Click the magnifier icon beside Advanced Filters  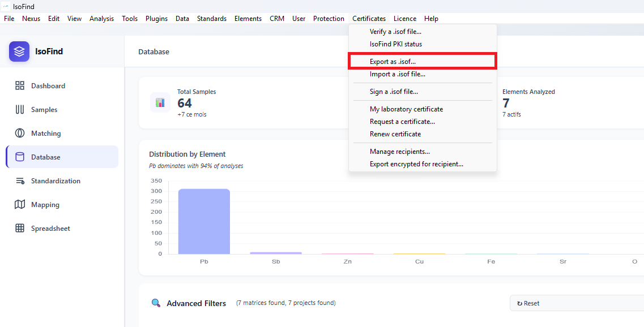tap(156, 303)
